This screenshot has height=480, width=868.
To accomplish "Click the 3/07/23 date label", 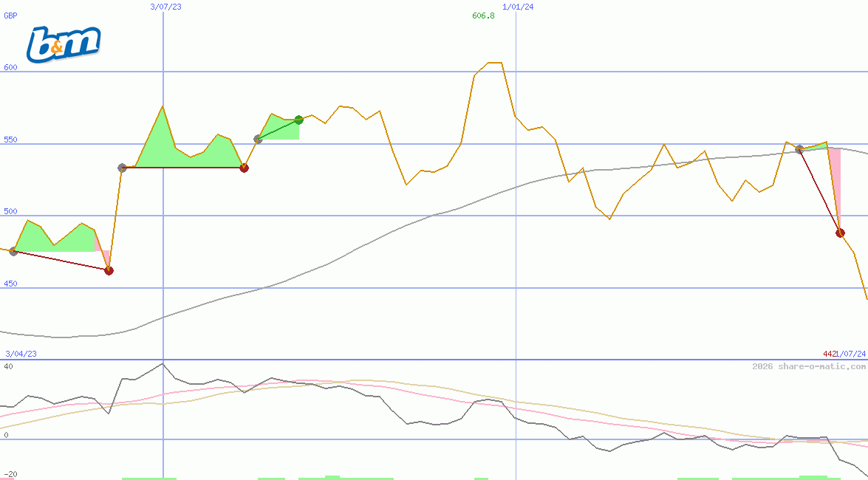I will click(x=164, y=7).
